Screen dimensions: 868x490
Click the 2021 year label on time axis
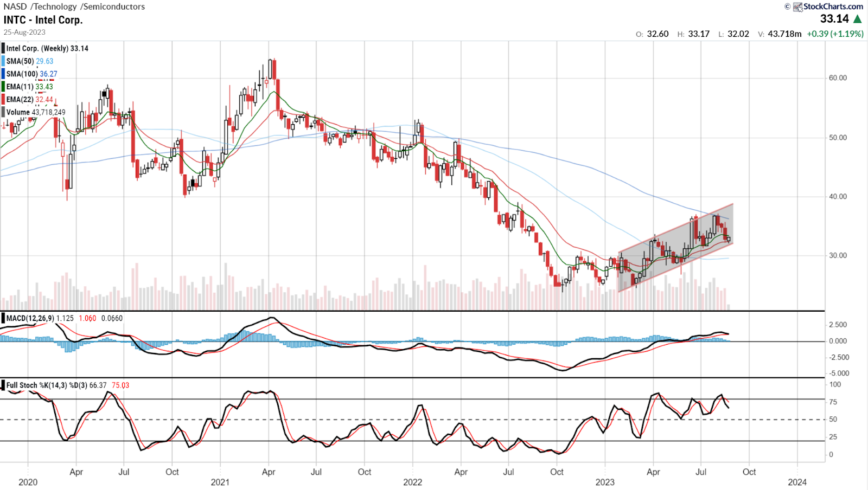point(220,482)
